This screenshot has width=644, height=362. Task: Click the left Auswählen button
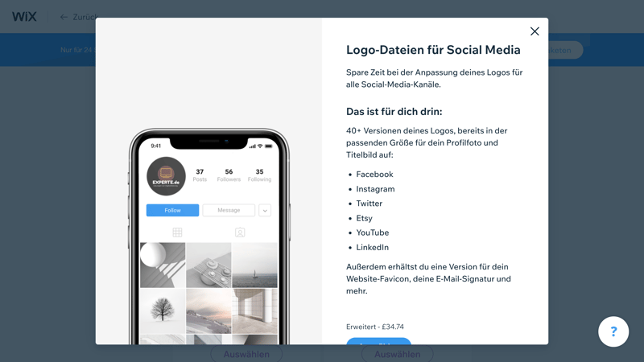246,354
